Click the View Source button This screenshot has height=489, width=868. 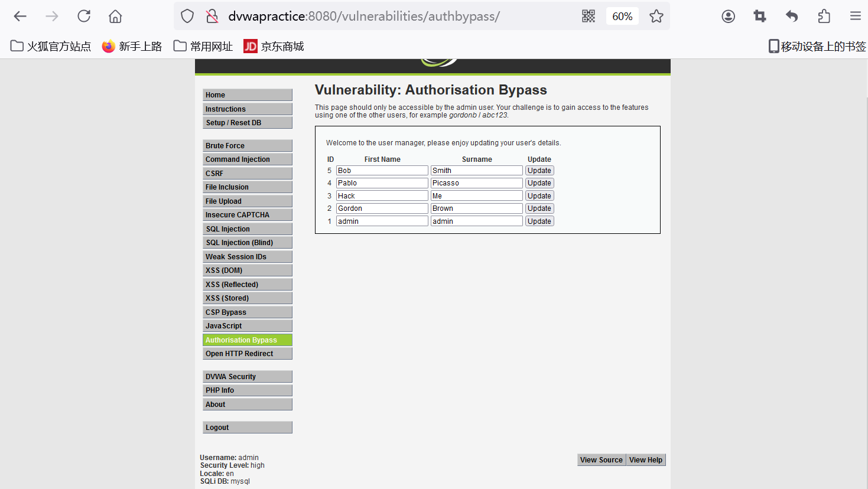pyautogui.click(x=602, y=460)
